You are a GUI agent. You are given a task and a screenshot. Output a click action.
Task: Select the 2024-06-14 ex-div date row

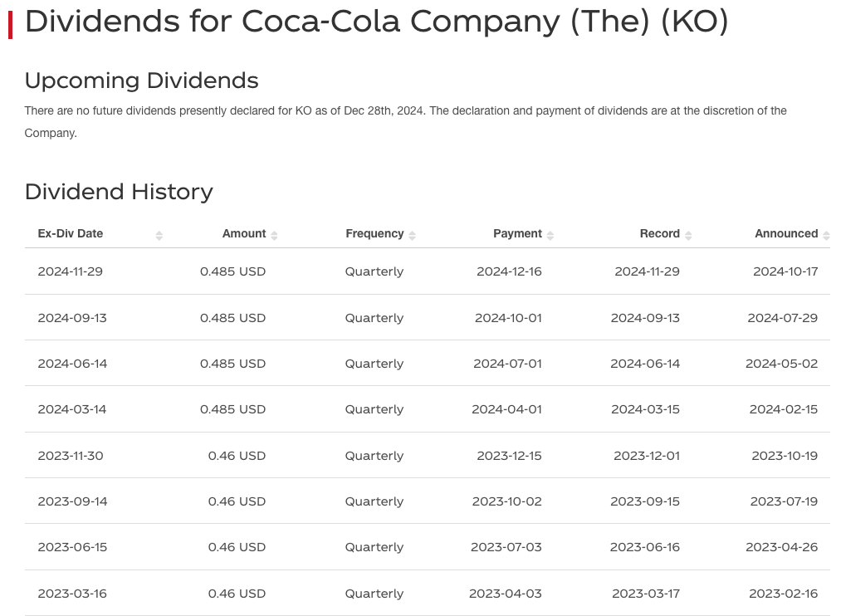[427, 364]
